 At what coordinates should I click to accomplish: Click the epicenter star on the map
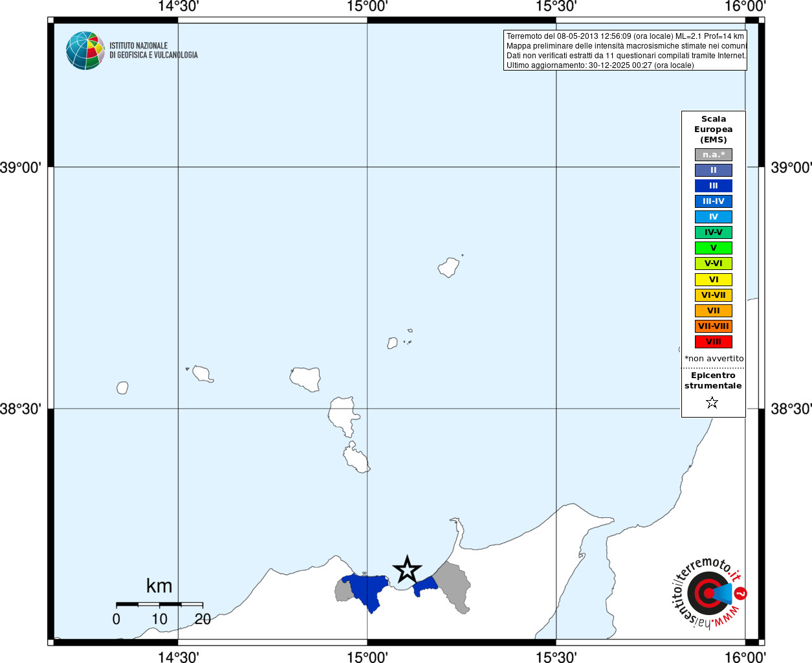click(407, 570)
